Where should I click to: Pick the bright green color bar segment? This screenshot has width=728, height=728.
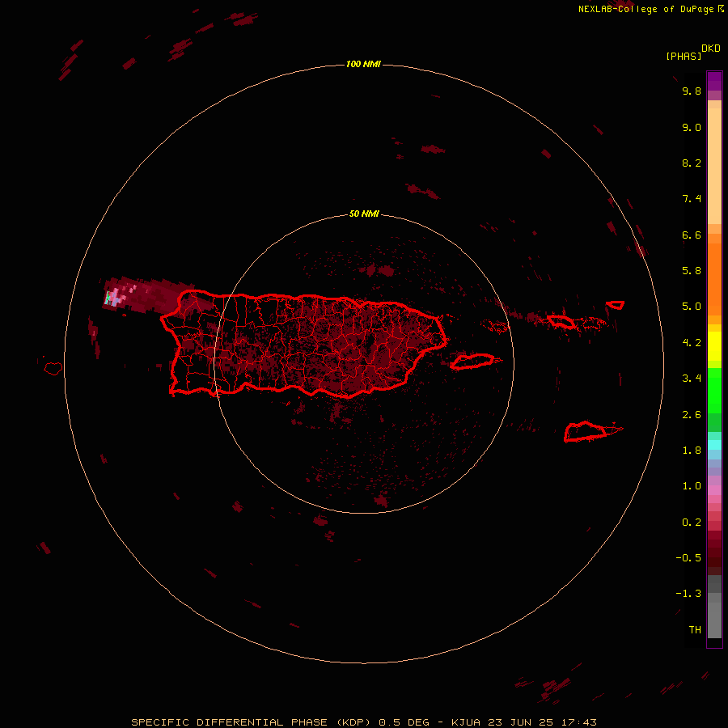point(714,391)
